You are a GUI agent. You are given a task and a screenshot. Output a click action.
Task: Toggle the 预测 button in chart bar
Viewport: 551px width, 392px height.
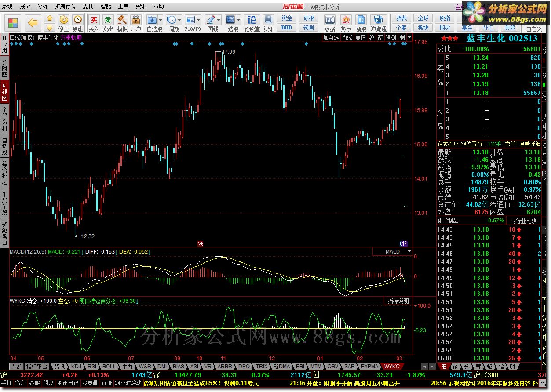pos(391,38)
